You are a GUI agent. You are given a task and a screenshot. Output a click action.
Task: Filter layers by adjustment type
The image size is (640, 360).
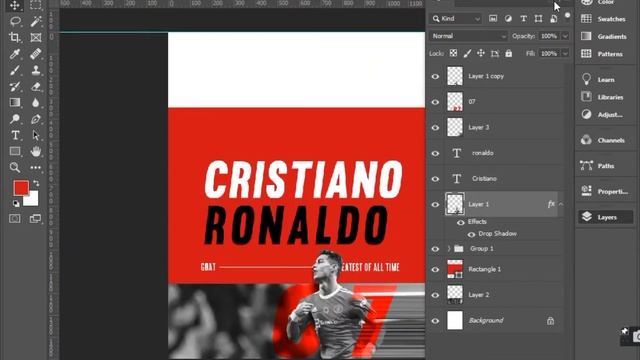click(508, 19)
